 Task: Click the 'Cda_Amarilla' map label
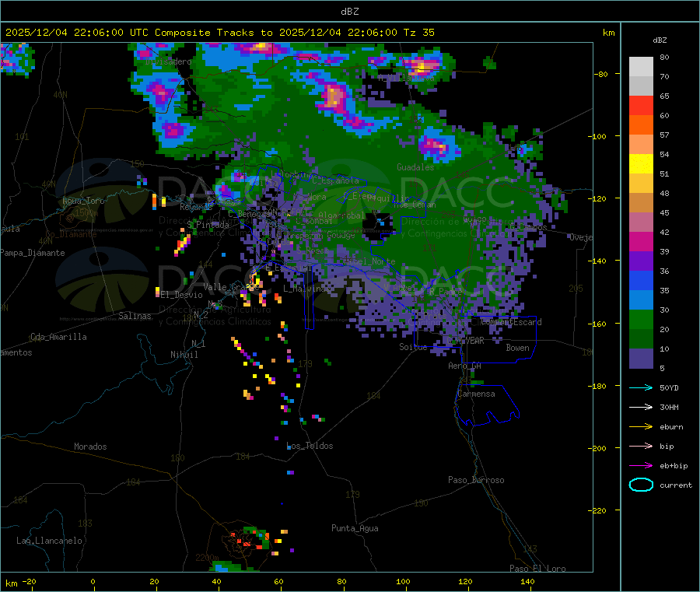58,337
